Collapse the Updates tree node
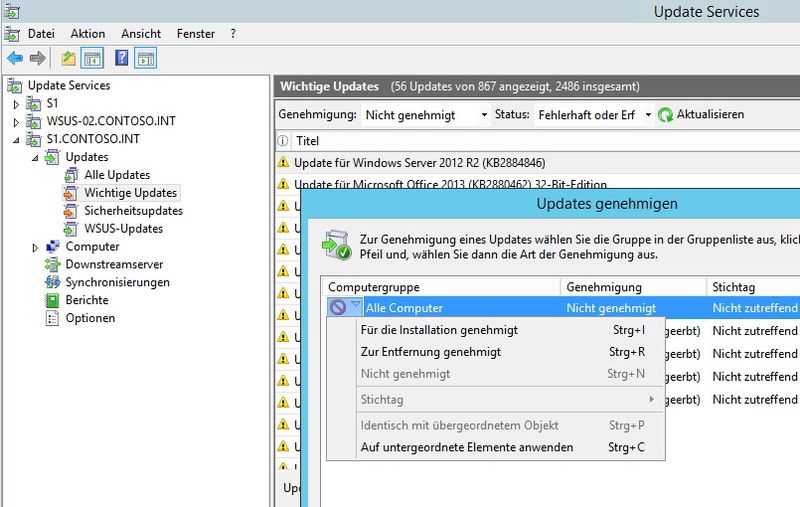The image size is (800, 507). coord(35,158)
